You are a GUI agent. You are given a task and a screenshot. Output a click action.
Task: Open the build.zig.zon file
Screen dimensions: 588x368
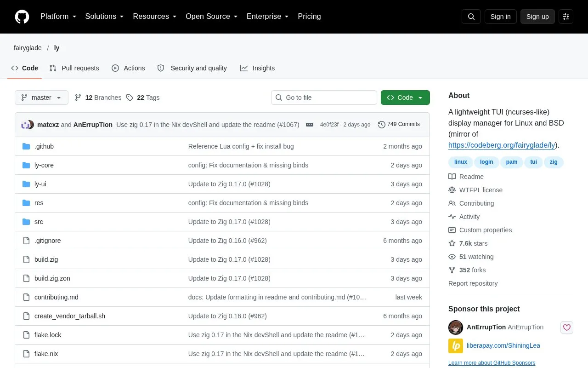52,278
